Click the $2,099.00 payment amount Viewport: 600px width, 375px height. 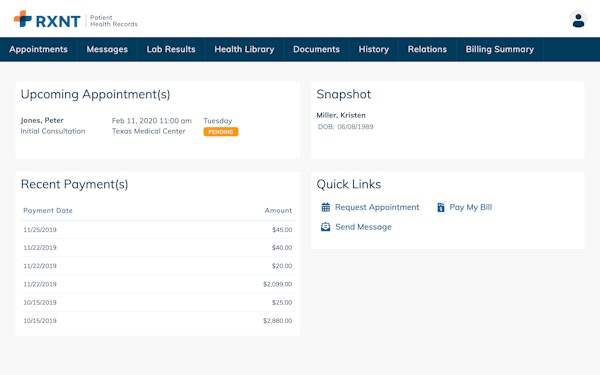pyautogui.click(x=277, y=284)
